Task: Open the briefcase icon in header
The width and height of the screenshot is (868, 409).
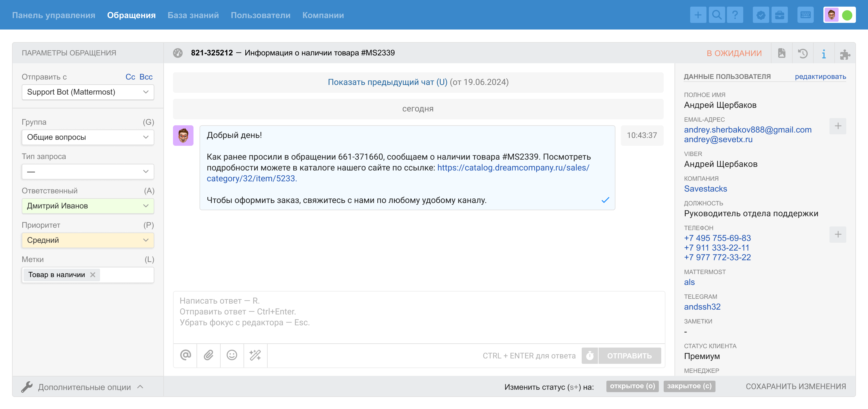Action: (779, 15)
